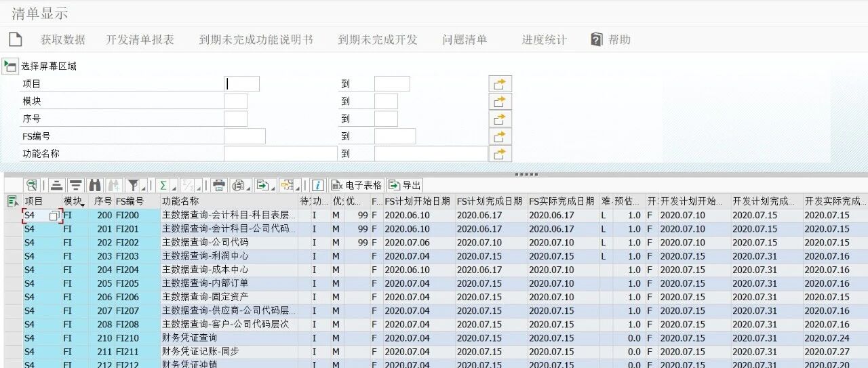
Task: Click the blue information icon
Action: tap(318, 185)
